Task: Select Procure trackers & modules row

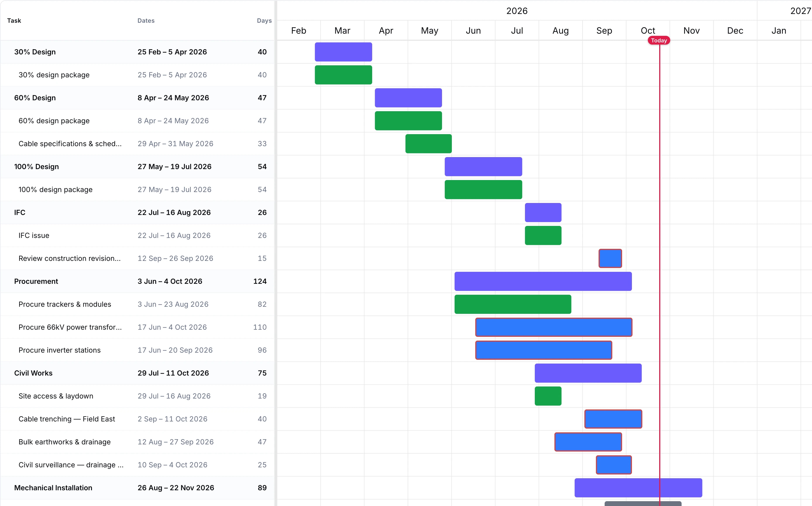Action: [x=137, y=304]
